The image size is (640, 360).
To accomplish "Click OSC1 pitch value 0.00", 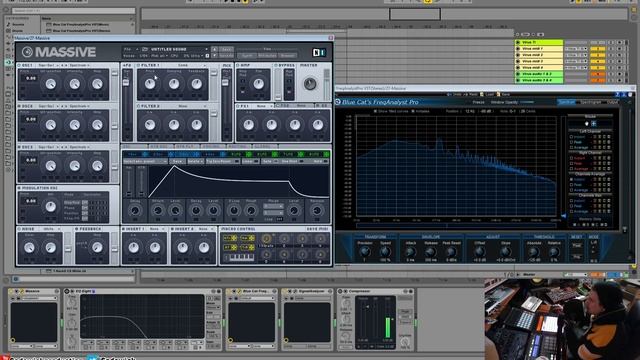I will click(x=31, y=78).
